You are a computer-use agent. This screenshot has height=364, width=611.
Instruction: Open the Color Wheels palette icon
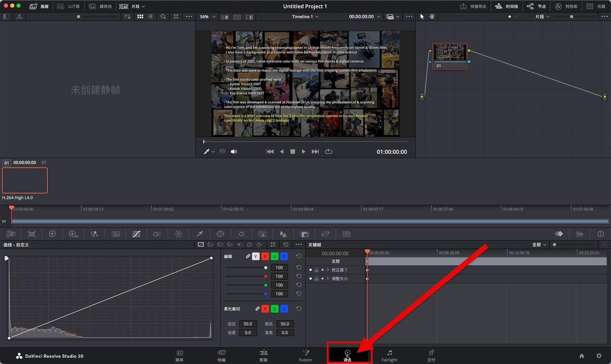[x=52, y=234]
